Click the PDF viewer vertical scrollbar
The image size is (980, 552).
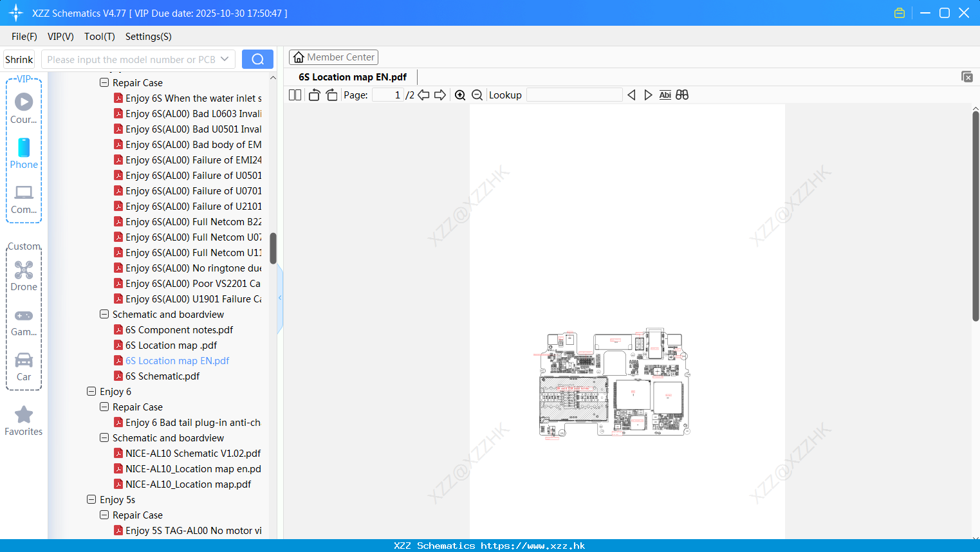pos(975,216)
